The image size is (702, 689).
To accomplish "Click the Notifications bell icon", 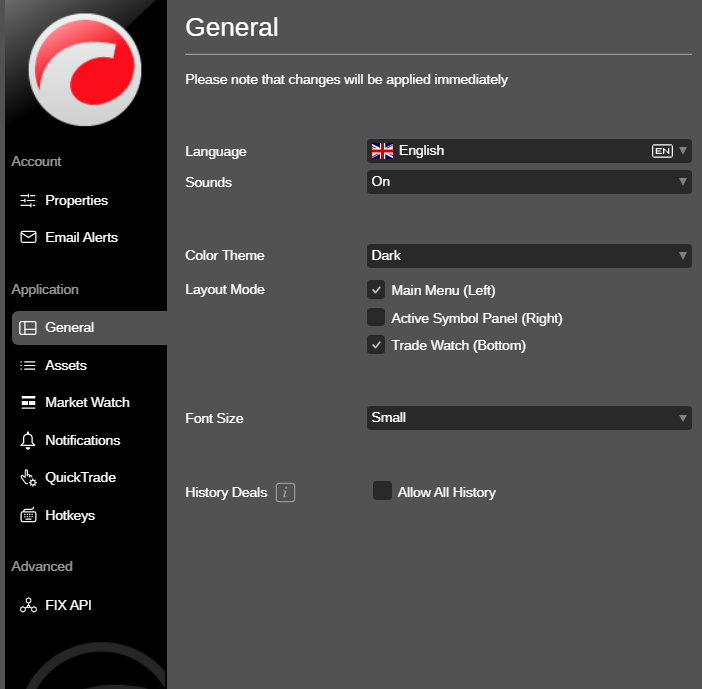I will pyautogui.click(x=28, y=441).
